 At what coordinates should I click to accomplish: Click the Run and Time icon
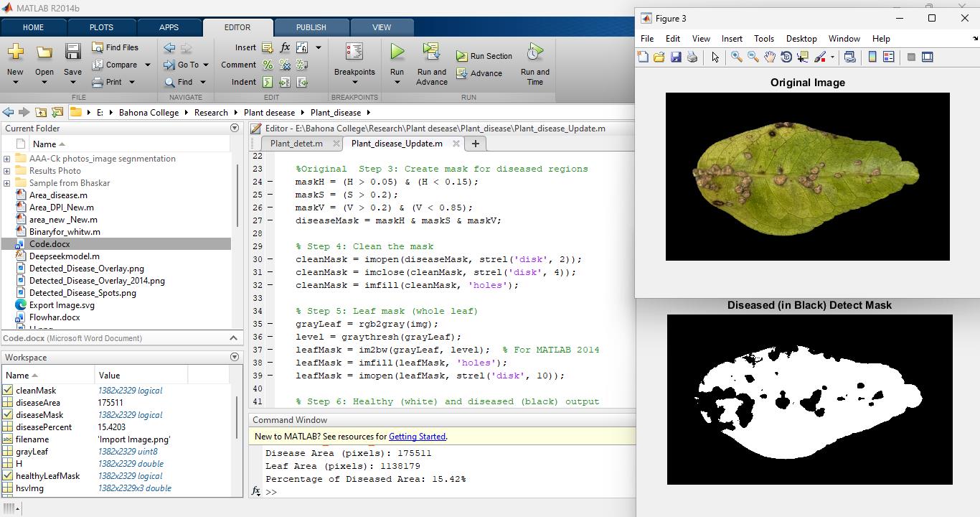[534, 52]
